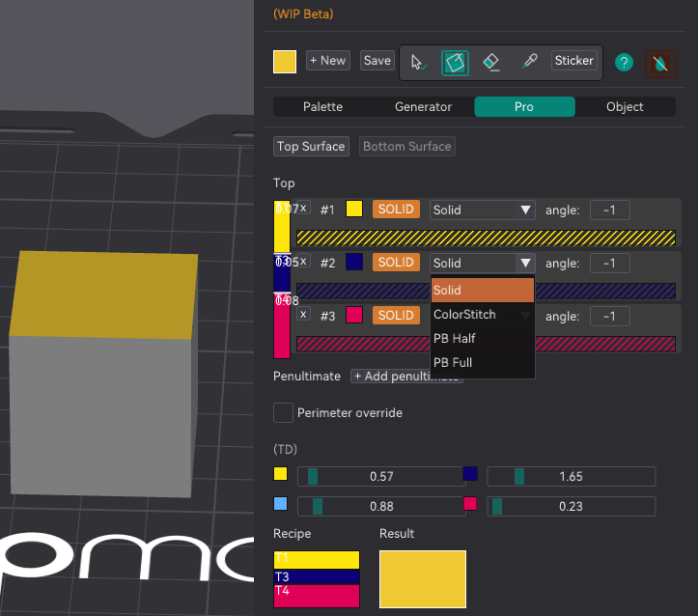Adjust the pink TD slider at 0.23
Screen dimensions: 698x616
point(572,507)
